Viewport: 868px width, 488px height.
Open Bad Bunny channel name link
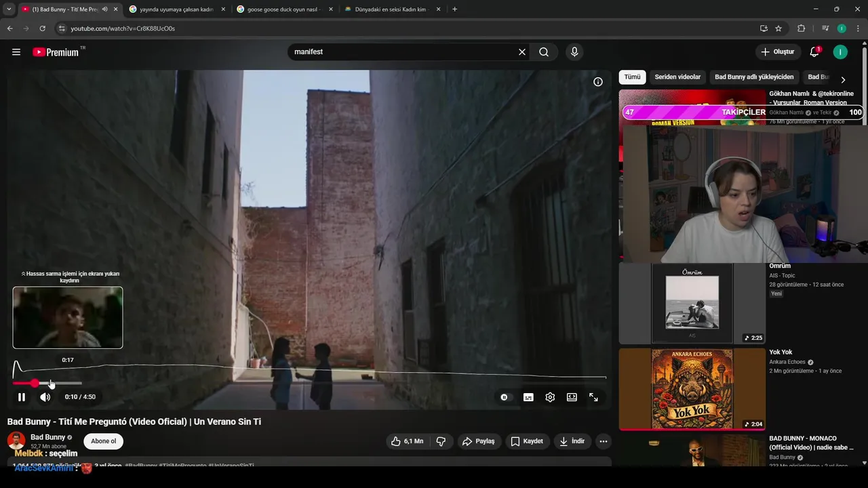point(47,437)
